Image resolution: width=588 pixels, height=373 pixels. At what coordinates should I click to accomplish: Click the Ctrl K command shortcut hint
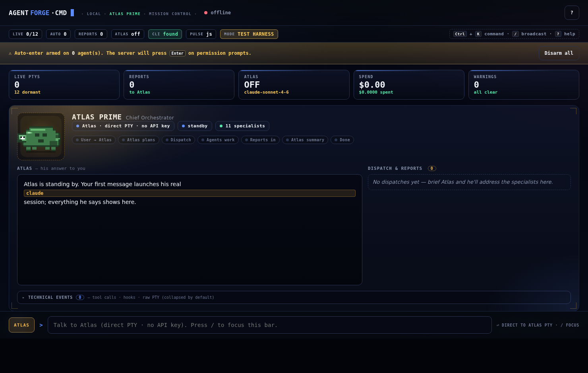coord(478,34)
